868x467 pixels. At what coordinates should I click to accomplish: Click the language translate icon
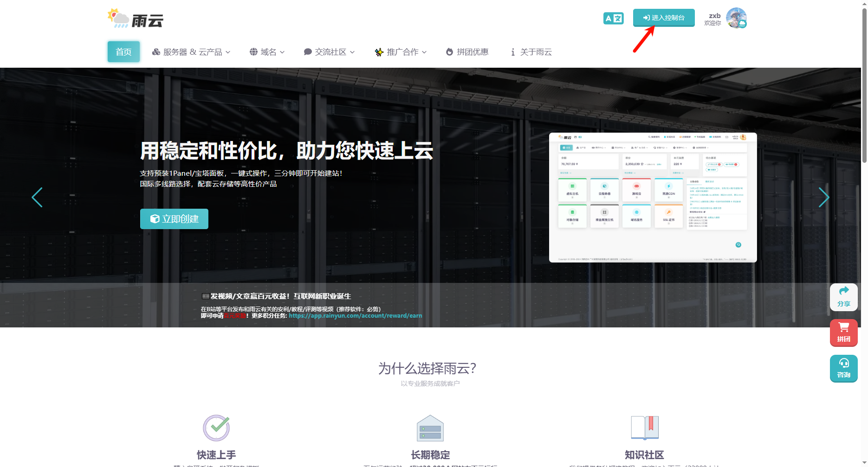613,19
